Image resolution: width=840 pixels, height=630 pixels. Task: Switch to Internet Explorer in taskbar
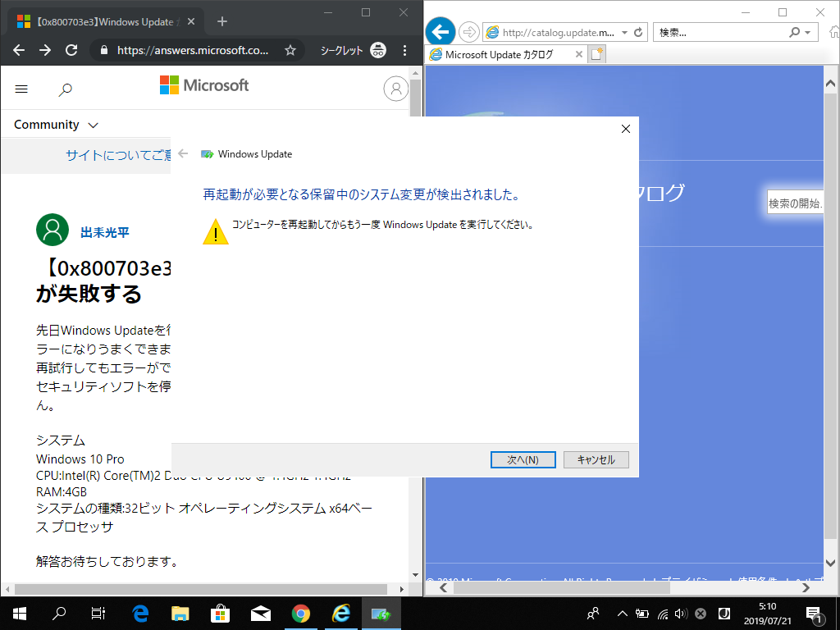click(x=340, y=614)
